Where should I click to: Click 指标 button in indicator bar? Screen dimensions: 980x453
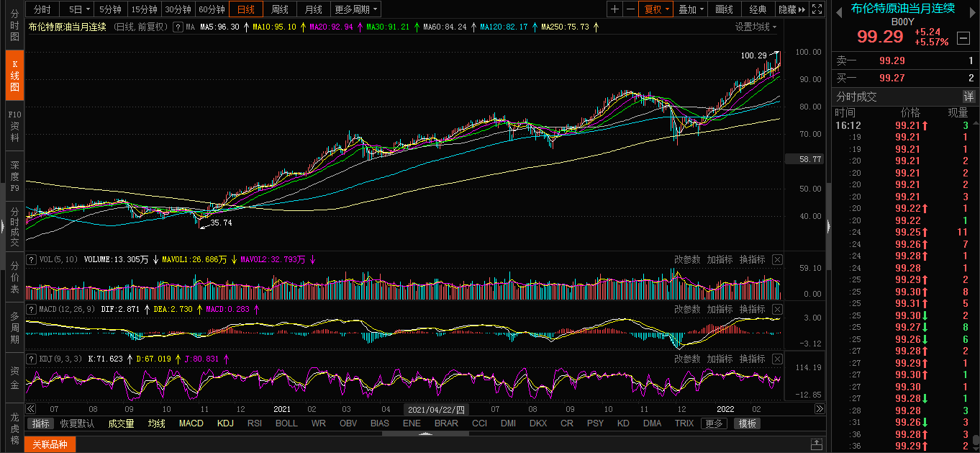[40, 423]
